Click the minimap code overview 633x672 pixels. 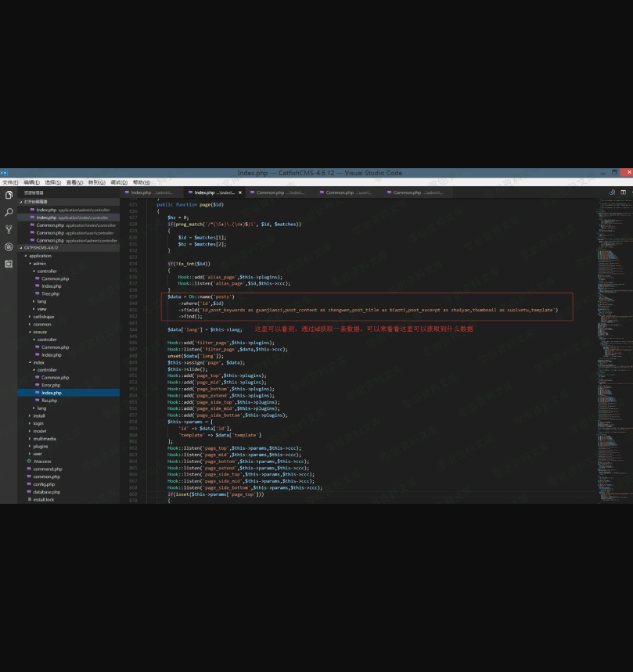[x=613, y=313]
